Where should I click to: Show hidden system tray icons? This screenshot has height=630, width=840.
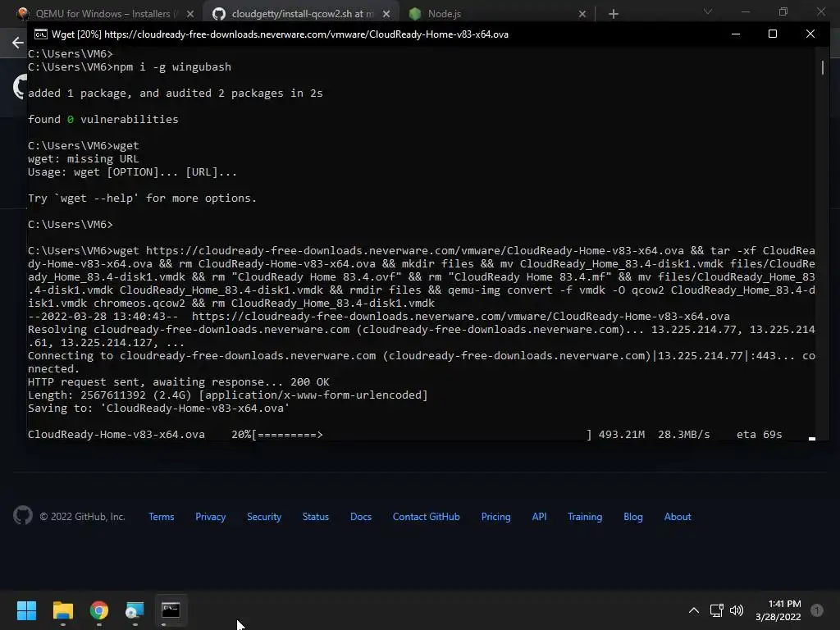(694, 610)
